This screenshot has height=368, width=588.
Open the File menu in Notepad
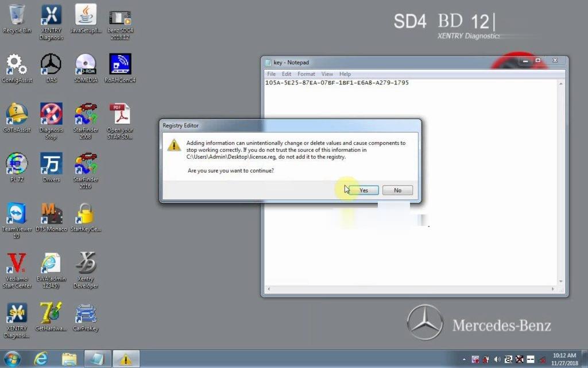[x=271, y=74]
